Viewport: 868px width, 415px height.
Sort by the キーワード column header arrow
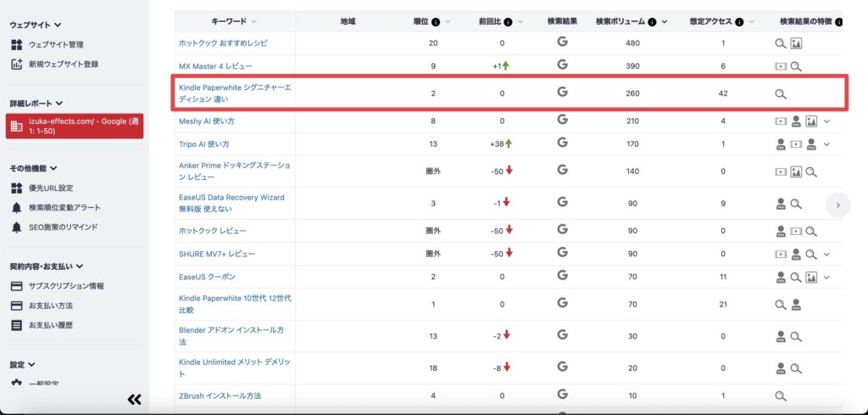pos(253,21)
